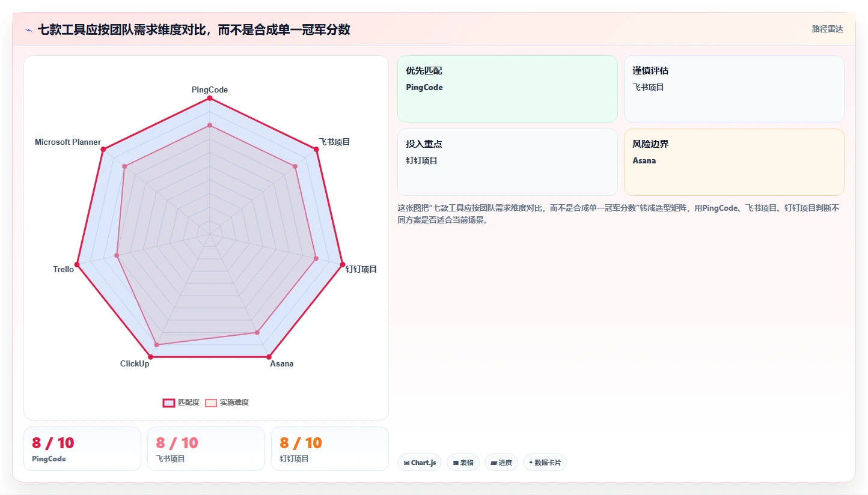
Task: Click the 实施难度 data point for 钉钉项目
Action: tap(316, 259)
